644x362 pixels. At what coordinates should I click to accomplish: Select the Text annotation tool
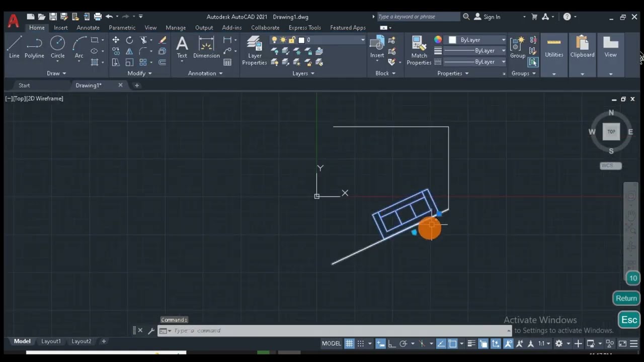(x=182, y=48)
